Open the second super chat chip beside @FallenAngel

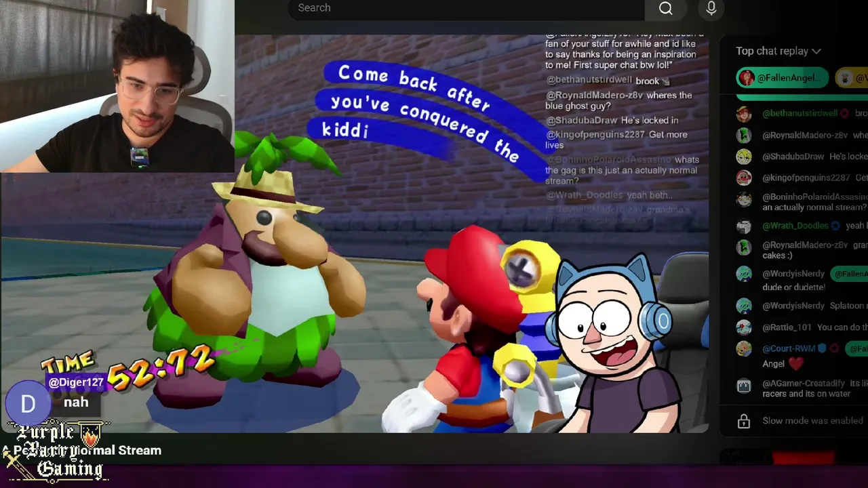click(x=852, y=78)
